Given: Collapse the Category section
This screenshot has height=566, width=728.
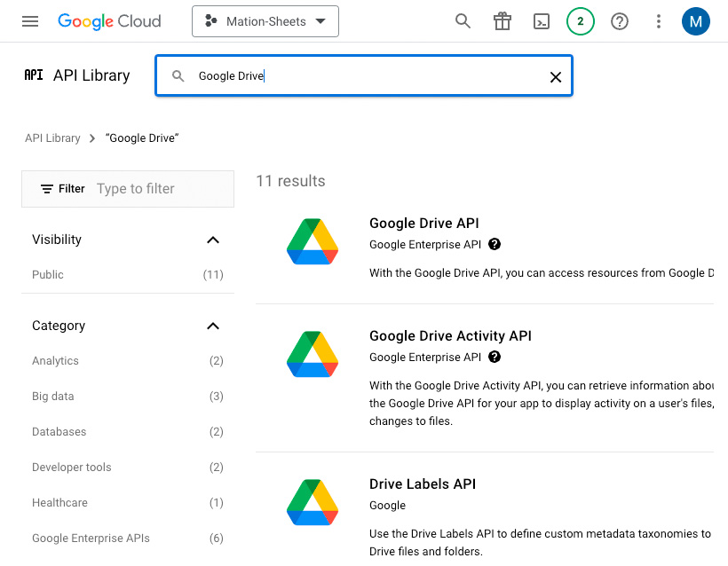Looking at the screenshot, I should click(213, 326).
